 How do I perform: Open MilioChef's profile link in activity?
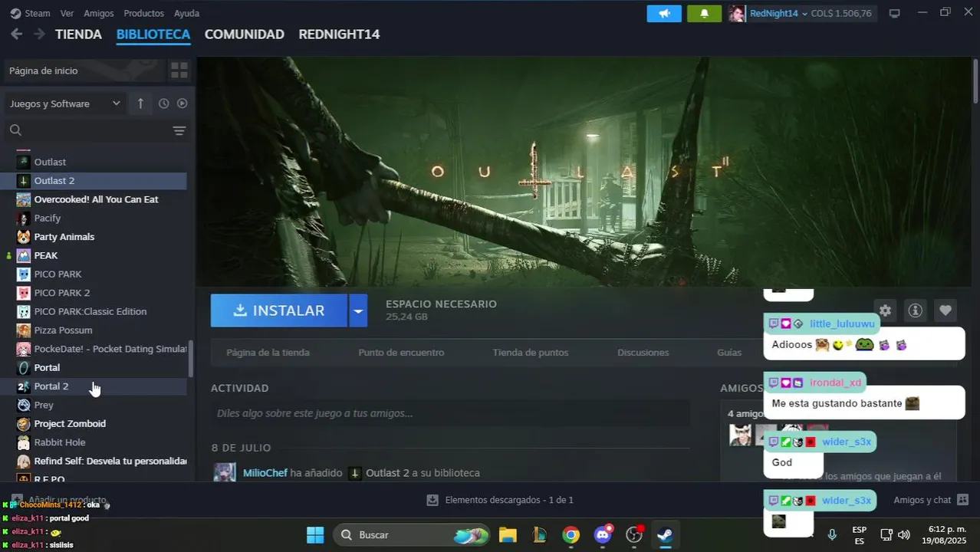tap(265, 473)
